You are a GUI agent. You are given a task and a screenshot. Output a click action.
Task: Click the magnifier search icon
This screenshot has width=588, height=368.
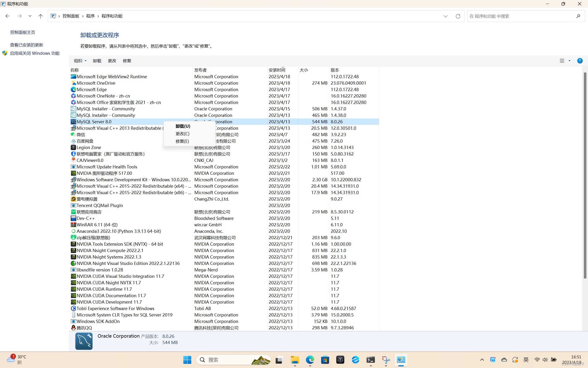[x=578, y=16]
